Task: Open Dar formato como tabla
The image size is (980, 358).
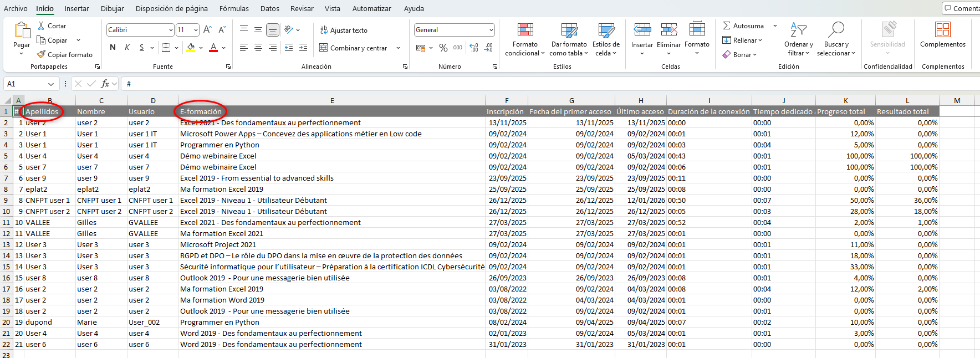Action: point(569,39)
